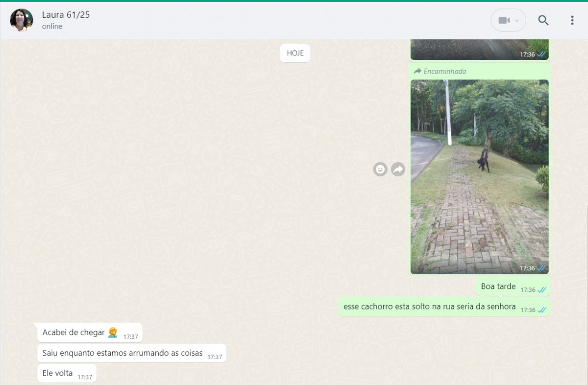
Task: Open Laura's profile picture
Action: (x=22, y=20)
